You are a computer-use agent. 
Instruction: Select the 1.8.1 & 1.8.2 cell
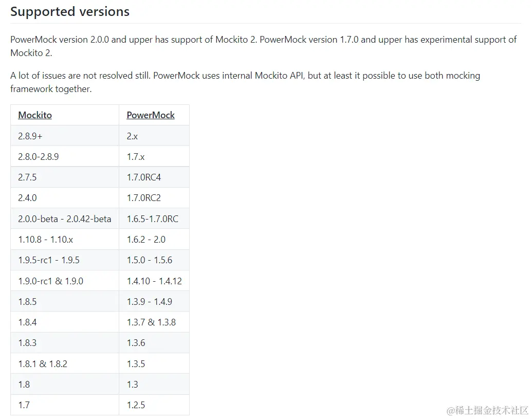click(x=43, y=364)
